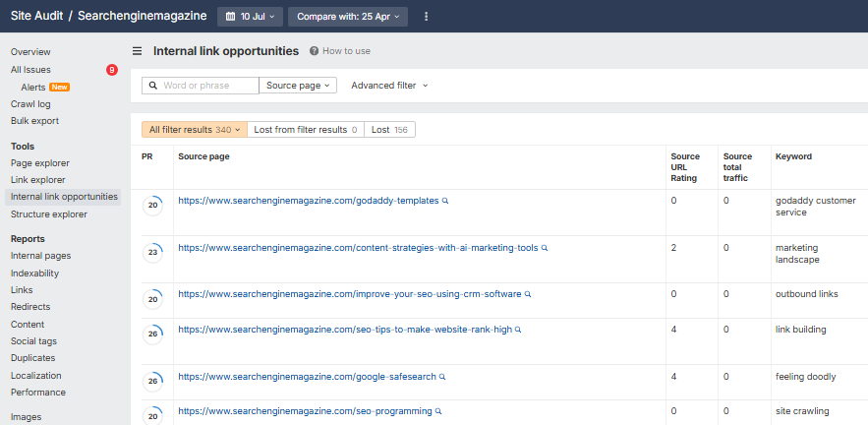The image size is (868, 425).
Task: Show the Lost from filter results tab
Action: point(305,130)
